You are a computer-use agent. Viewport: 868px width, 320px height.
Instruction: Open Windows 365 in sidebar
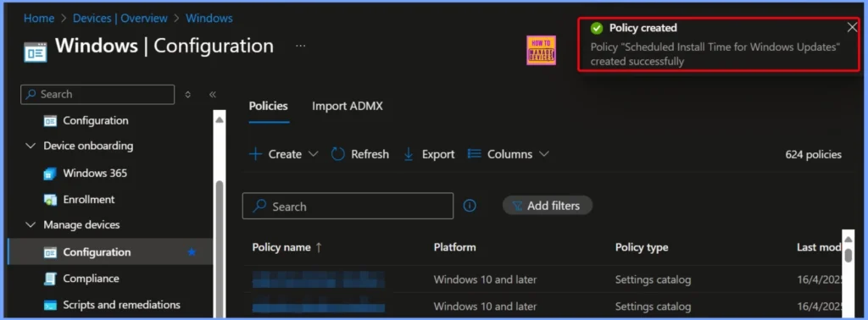click(x=95, y=173)
